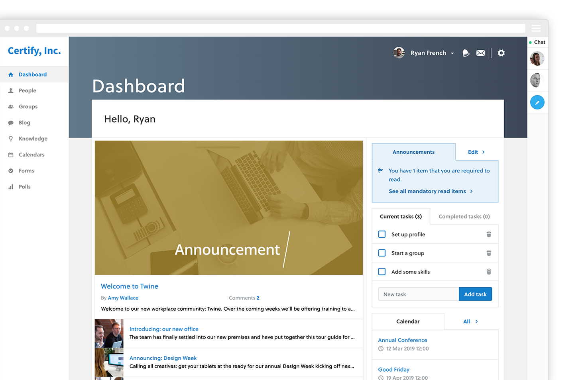588x380 pixels.
Task: Open the mail envelope icon
Action: [x=481, y=53]
